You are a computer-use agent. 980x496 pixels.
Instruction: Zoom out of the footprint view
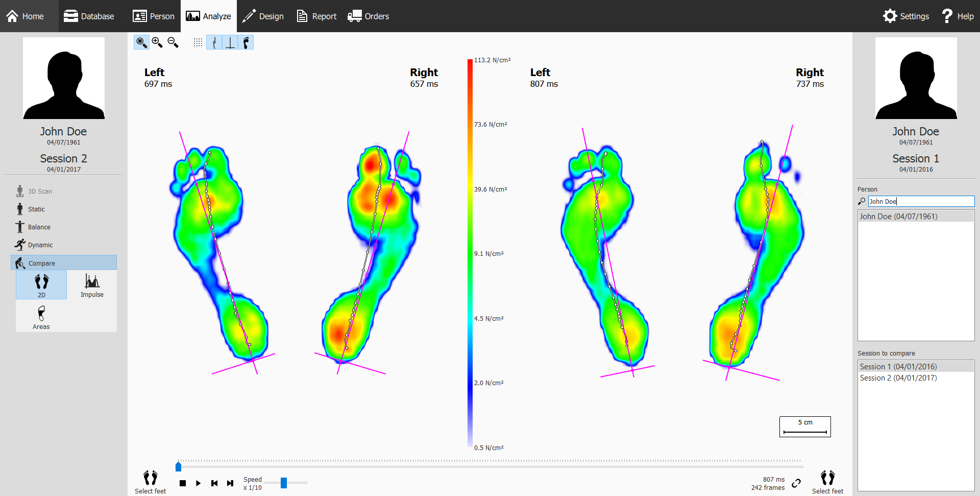pos(173,42)
